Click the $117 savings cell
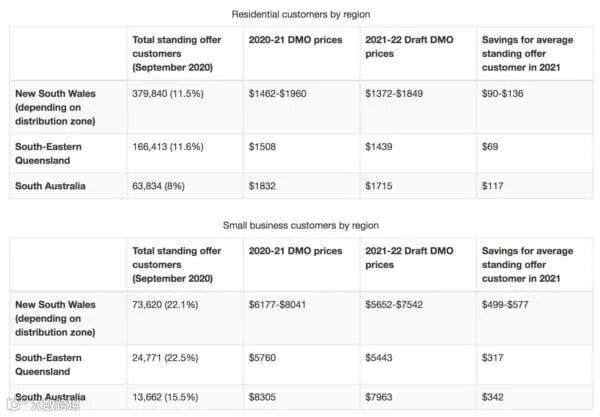Screen dimensions: 600x417 click(x=493, y=187)
